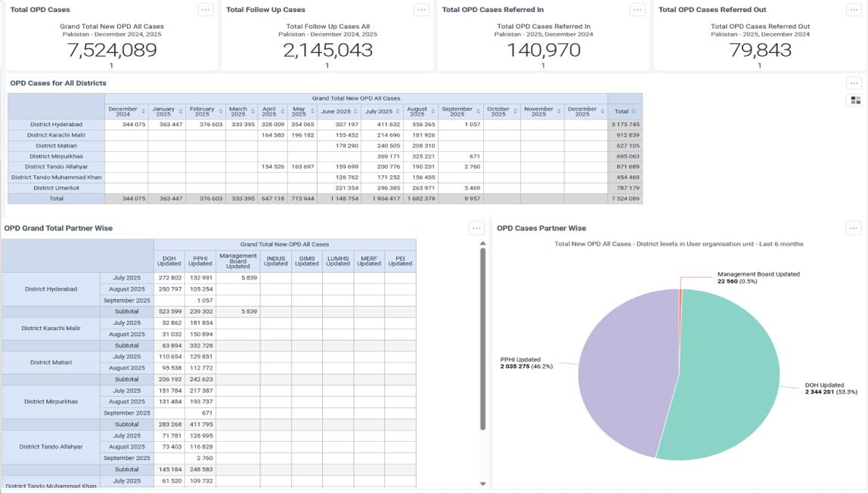
Task: Open the Total OPD Cases Referred Out menu
Action: tap(854, 10)
